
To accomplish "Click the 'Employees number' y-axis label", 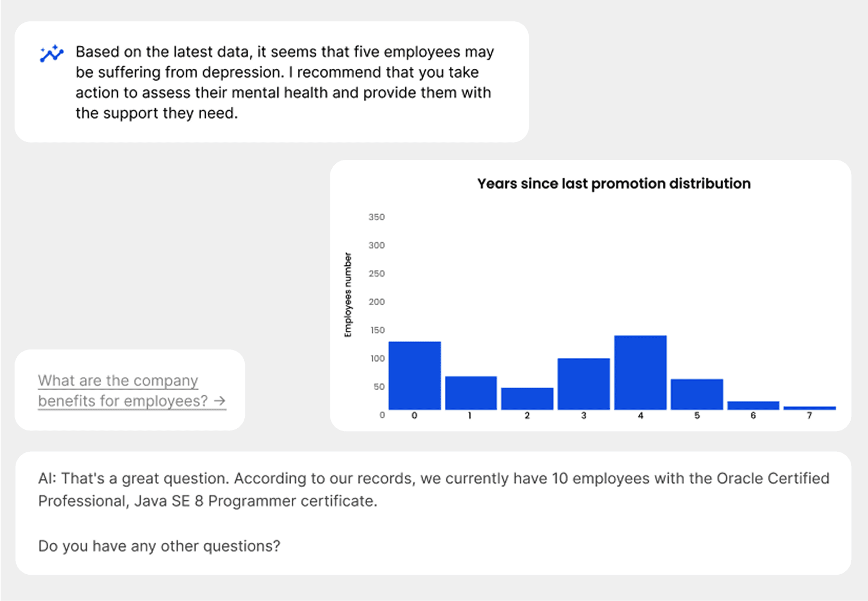I will pyautogui.click(x=348, y=295).
